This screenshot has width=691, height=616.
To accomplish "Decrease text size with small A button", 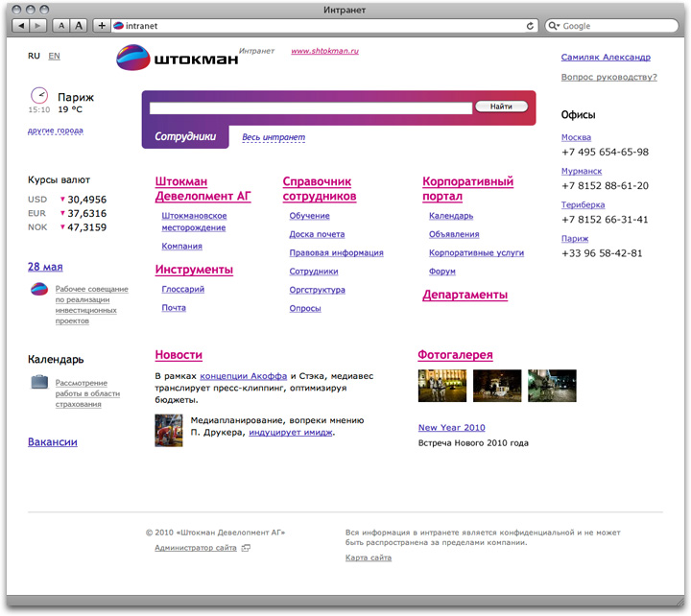I will (61, 26).
